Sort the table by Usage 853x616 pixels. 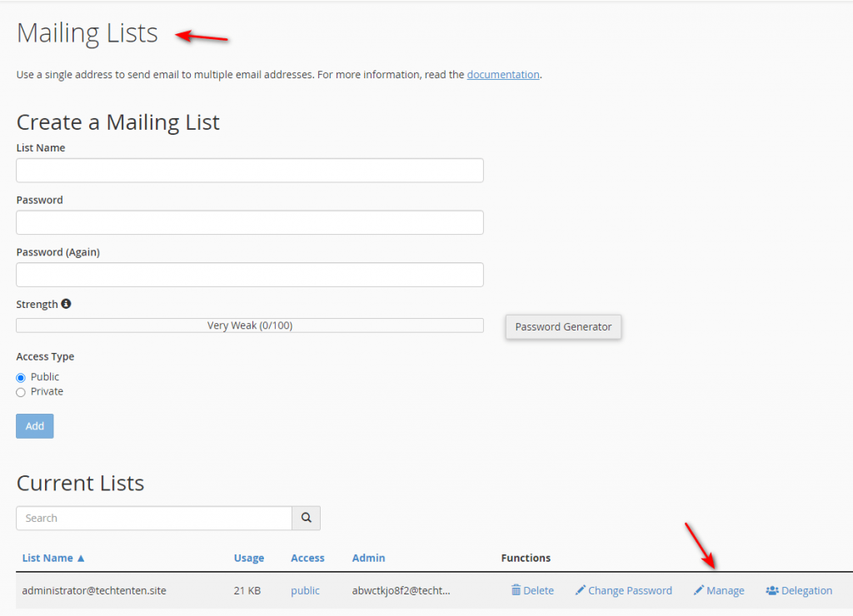[247, 558]
